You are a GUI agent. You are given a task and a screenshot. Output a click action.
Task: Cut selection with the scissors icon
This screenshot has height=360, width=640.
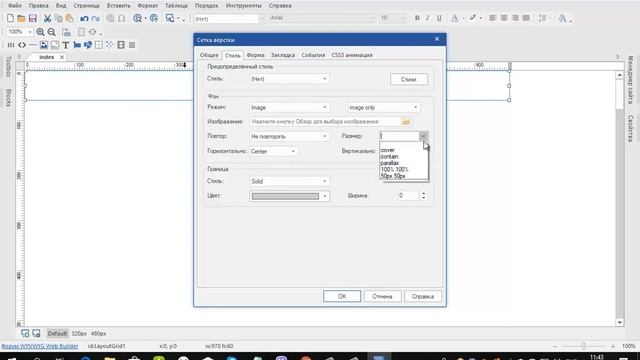pos(47,18)
